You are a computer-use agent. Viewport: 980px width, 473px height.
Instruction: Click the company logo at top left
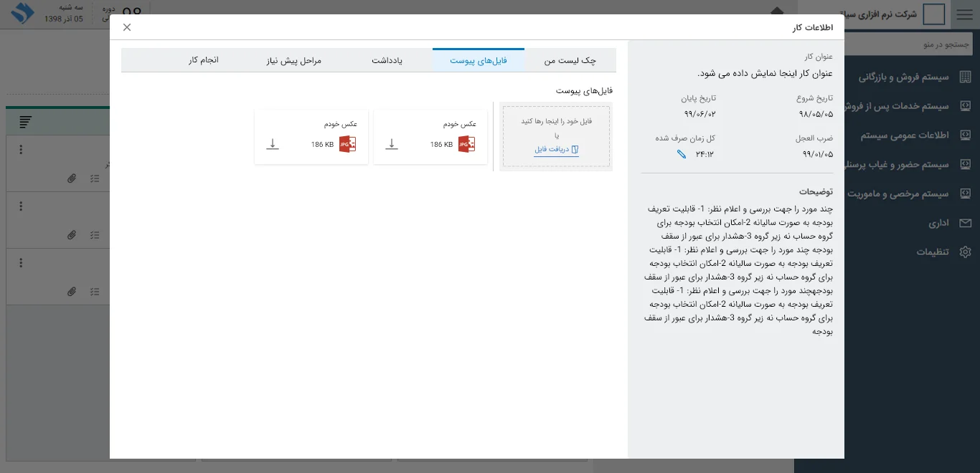pos(22,14)
